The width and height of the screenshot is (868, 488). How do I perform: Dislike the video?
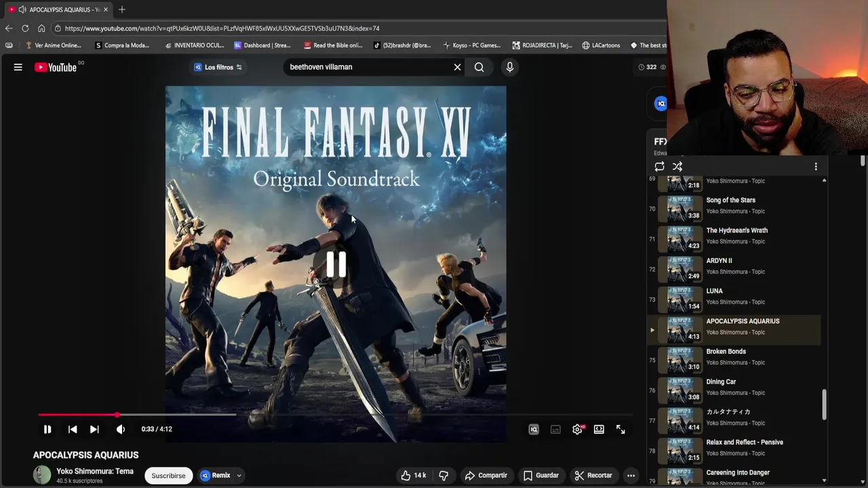pos(443,476)
